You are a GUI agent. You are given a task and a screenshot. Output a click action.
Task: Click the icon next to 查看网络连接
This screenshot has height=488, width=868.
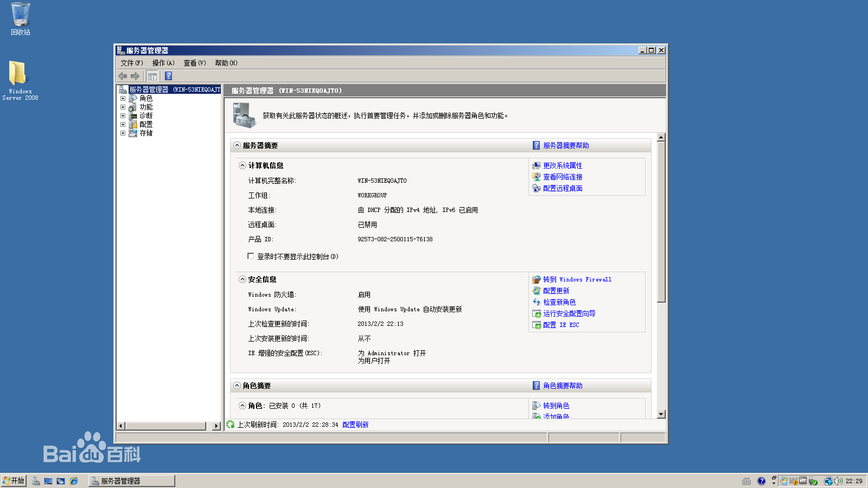point(537,177)
